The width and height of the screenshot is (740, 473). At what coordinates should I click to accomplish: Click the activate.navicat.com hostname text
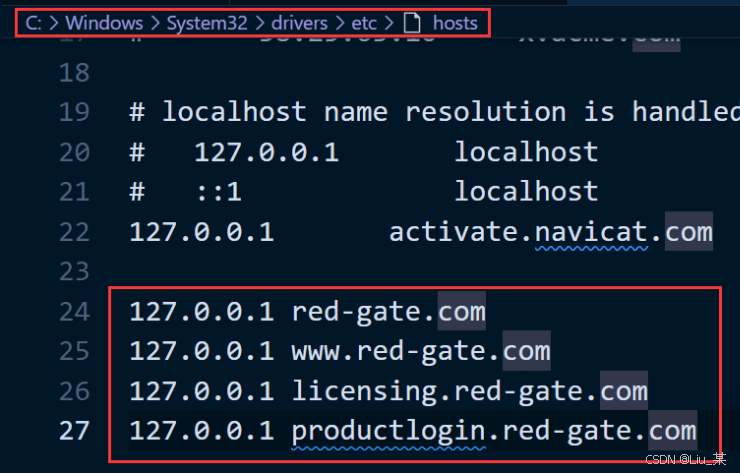550,232
